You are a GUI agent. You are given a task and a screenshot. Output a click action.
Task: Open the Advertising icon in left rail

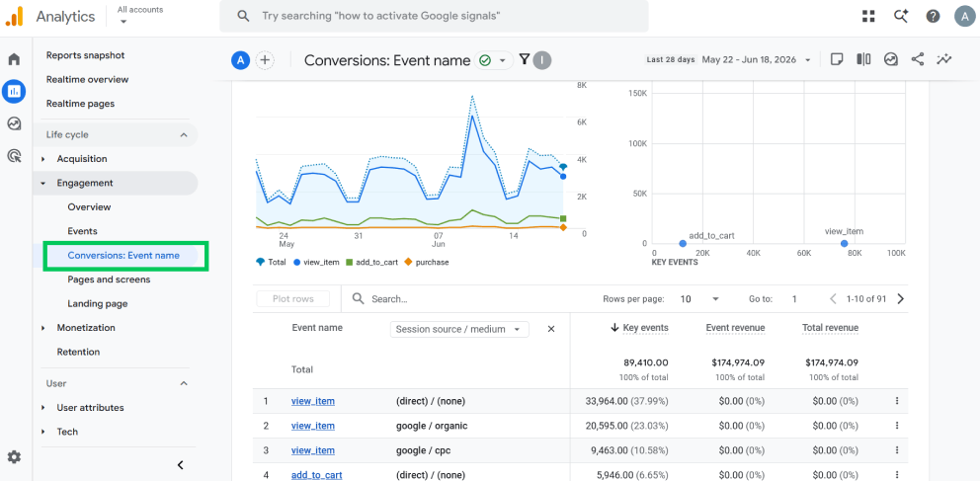pyautogui.click(x=14, y=155)
